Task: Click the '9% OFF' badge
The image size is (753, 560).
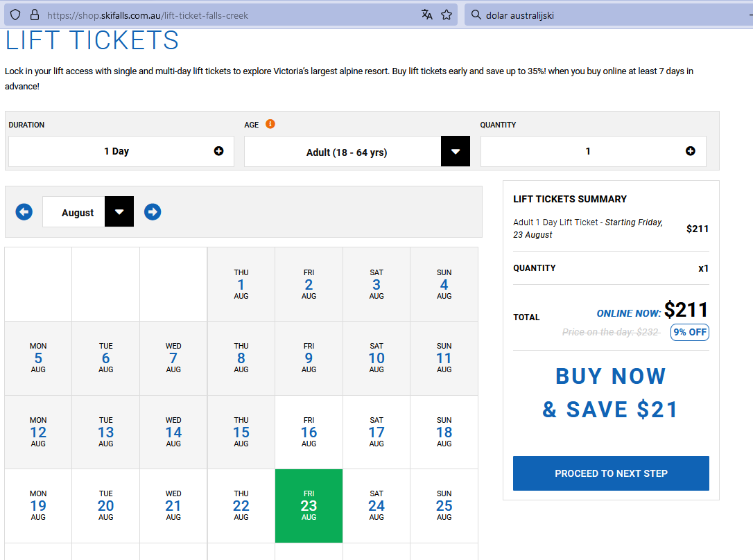Action: [x=690, y=332]
